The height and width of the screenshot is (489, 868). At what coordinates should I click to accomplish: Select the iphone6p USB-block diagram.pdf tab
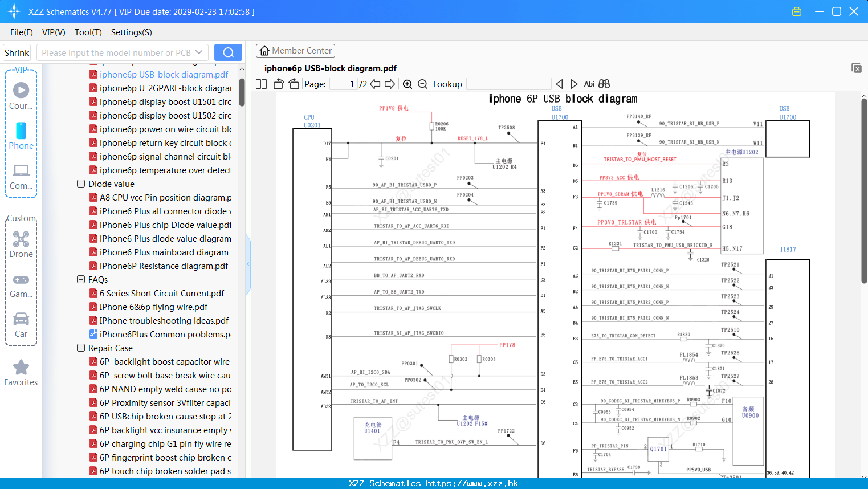[x=331, y=68]
